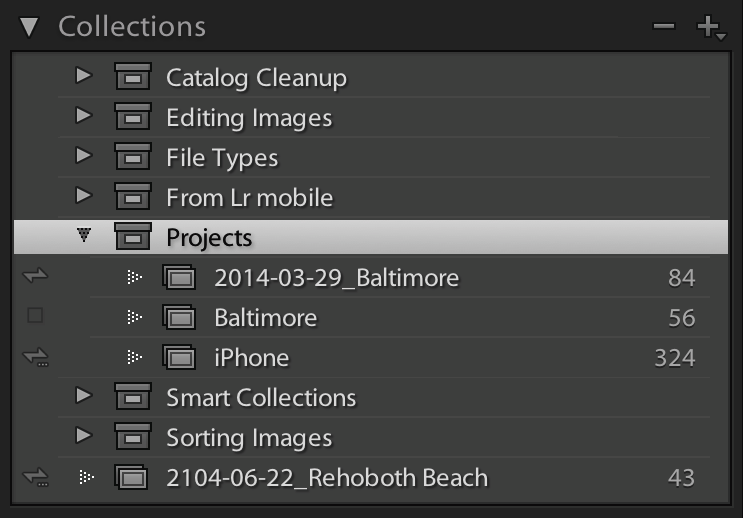This screenshot has width=743, height=518.
Task: Toggle sync for 2014-03-29_Baltimore collection
Action: point(35,277)
